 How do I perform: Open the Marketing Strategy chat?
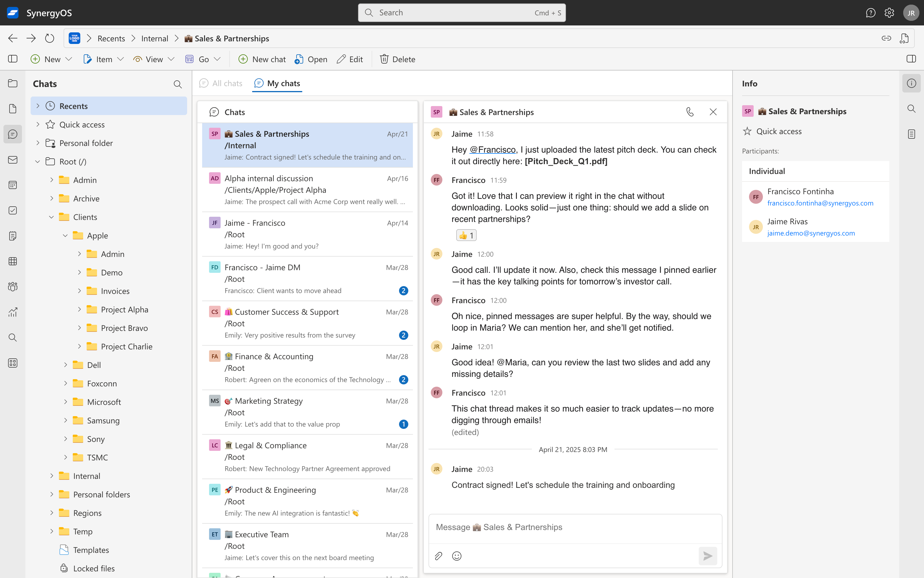(x=307, y=412)
